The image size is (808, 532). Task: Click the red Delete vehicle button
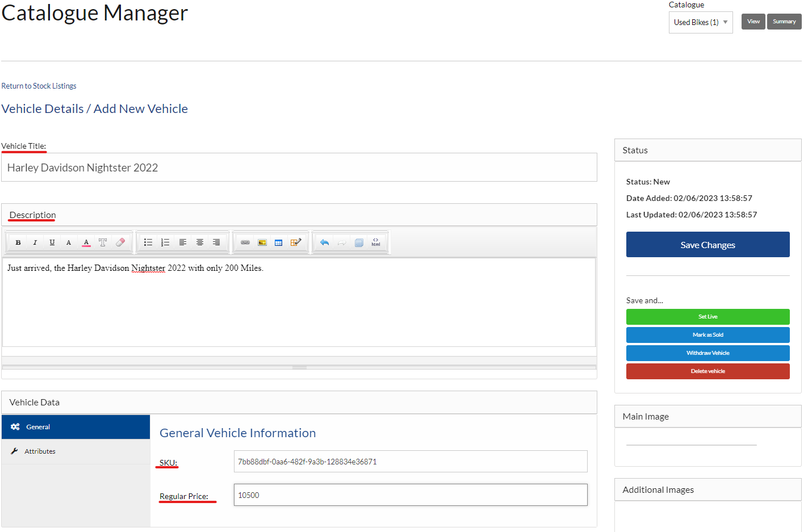pyautogui.click(x=707, y=371)
